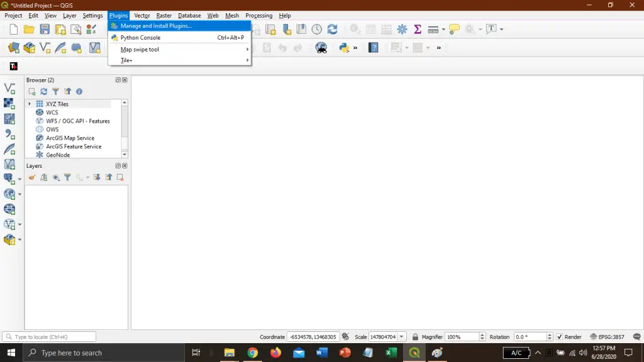The width and height of the screenshot is (644, 362).
Task: Click EPSG:3857 CRS button
Action: coord(607,337)
